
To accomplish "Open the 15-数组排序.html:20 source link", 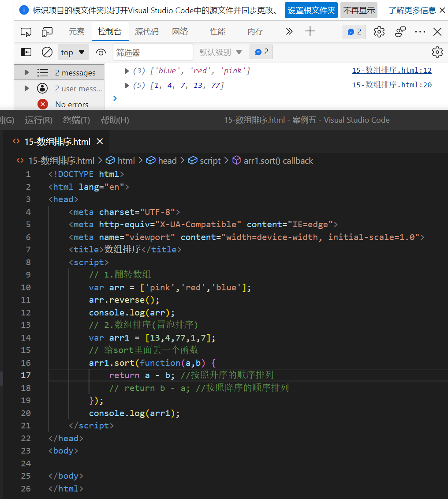I will (392, 85).
